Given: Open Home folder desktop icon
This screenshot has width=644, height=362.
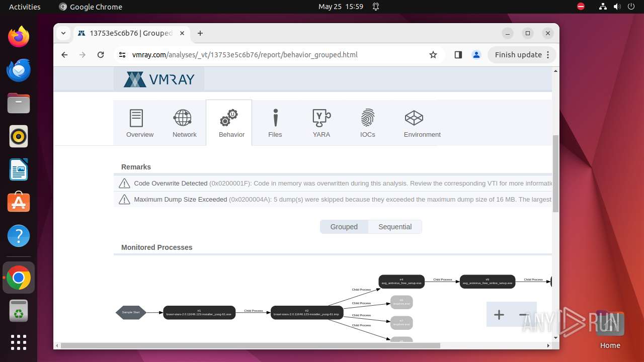Looking at the screenshot, I should pos(610,329).
